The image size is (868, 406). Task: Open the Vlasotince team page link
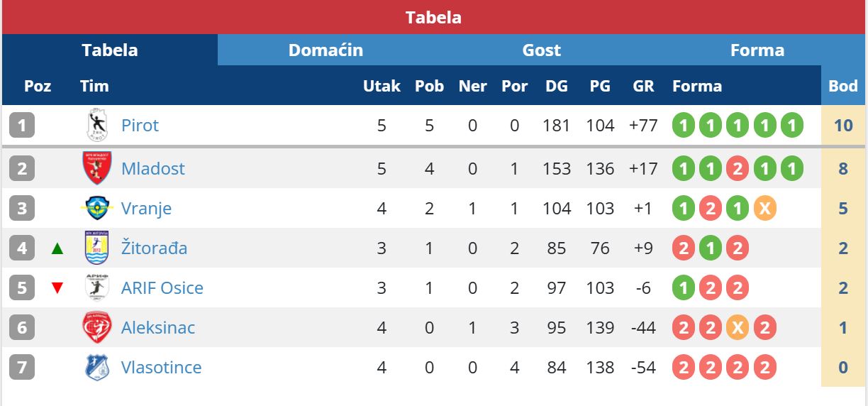[161, 367]
